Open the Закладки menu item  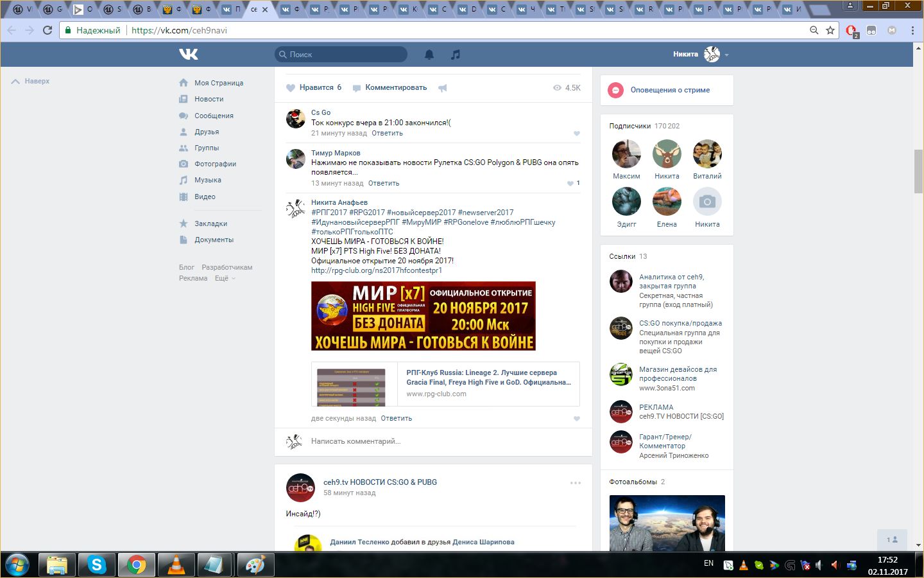point(211,223)
